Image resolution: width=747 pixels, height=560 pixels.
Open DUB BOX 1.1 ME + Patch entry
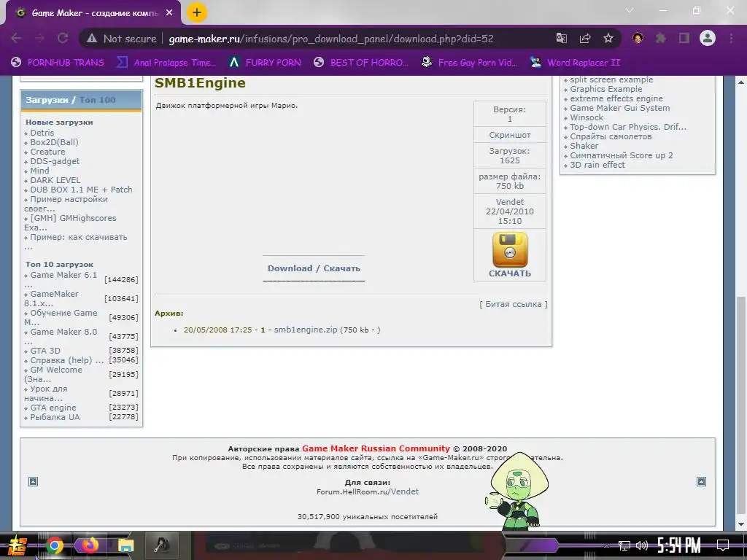click(82, 190)
